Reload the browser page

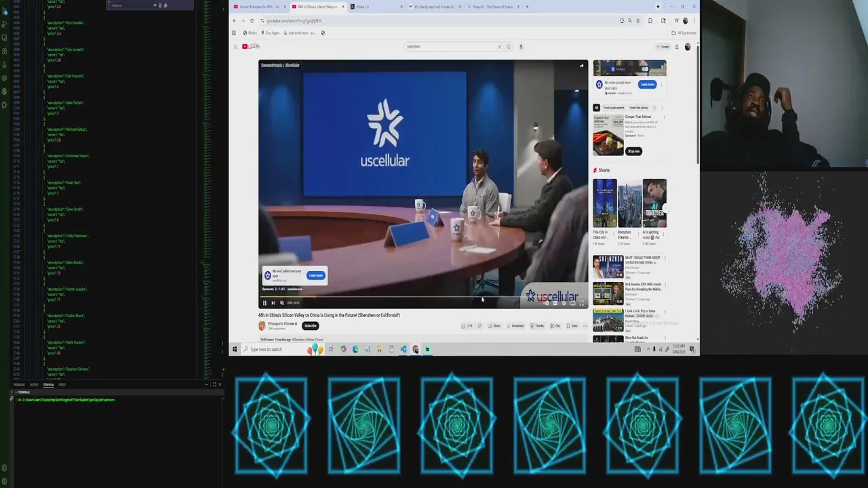click(x=252, y=21)
